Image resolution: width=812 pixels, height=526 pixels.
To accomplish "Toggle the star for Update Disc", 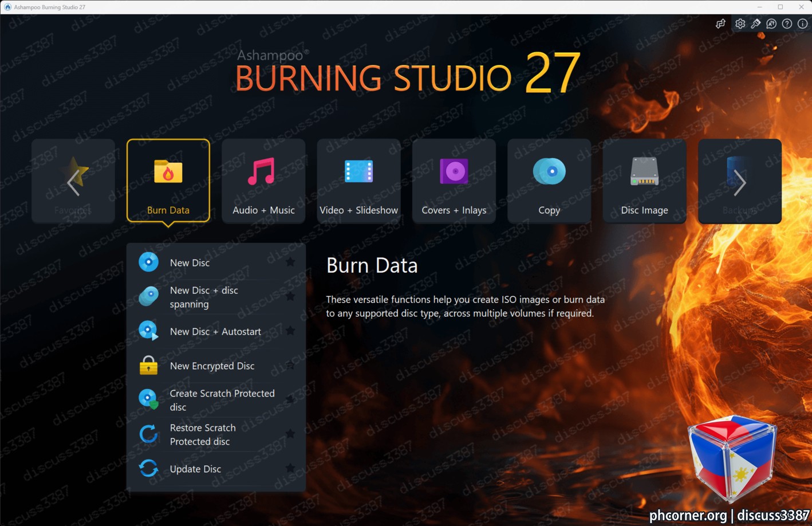I will click(290, 469).
